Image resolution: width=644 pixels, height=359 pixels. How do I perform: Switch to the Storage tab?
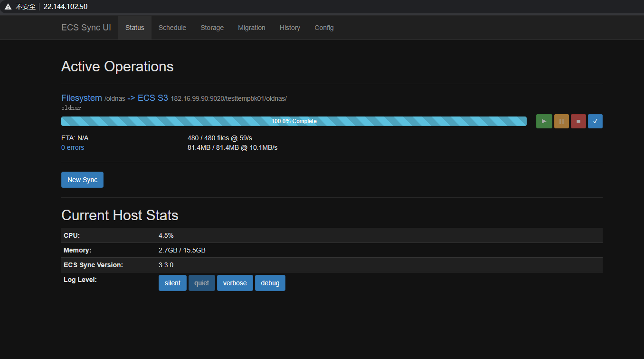(x=212, y=28)
